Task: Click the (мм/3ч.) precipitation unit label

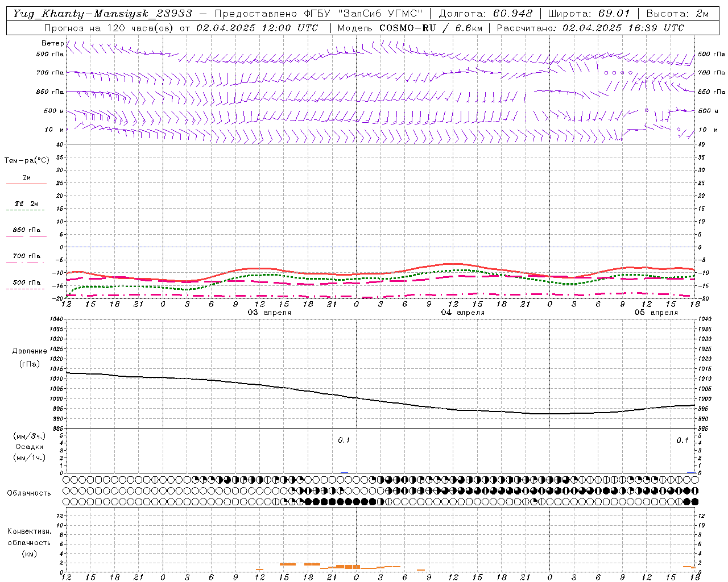Action: point(30,436)
